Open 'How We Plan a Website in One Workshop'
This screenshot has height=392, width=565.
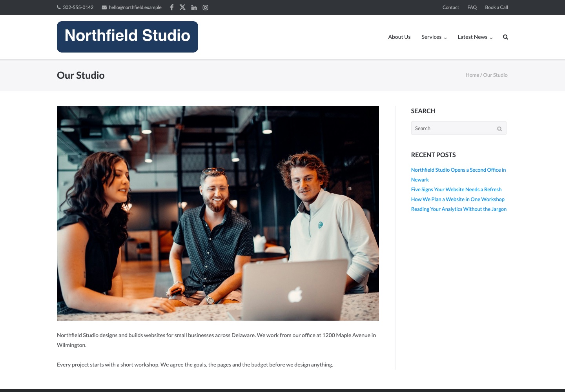pyautogui.click(x=458, y=199)
